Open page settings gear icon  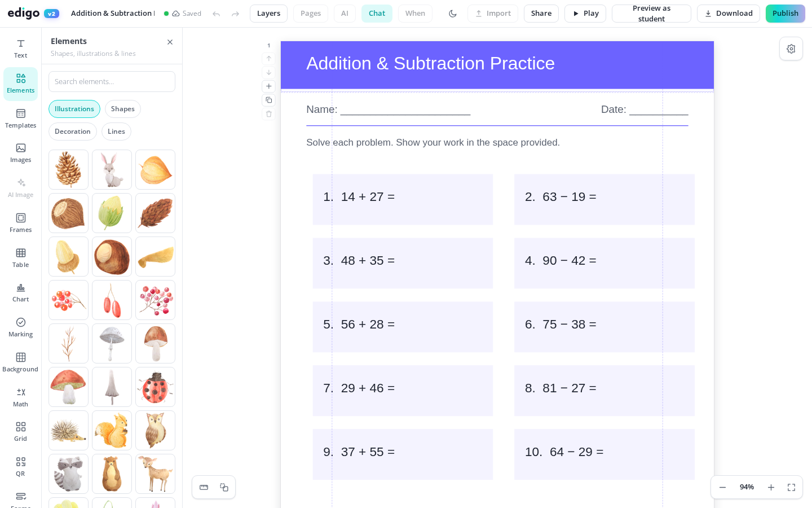791,49
